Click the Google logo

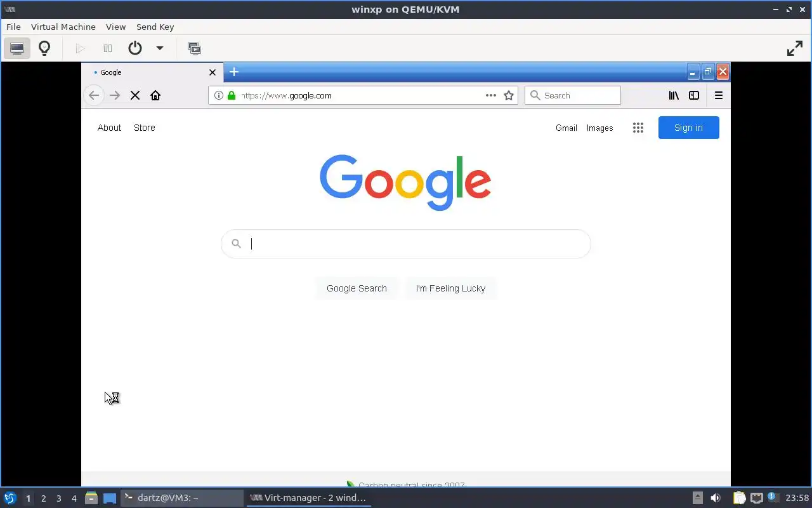click(405, 182)
